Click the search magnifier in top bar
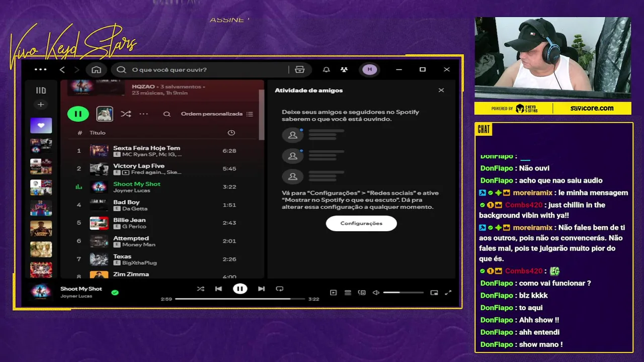The width and height of the screenshot is (644, 362). pyautogui.click(x=121, y=69)
